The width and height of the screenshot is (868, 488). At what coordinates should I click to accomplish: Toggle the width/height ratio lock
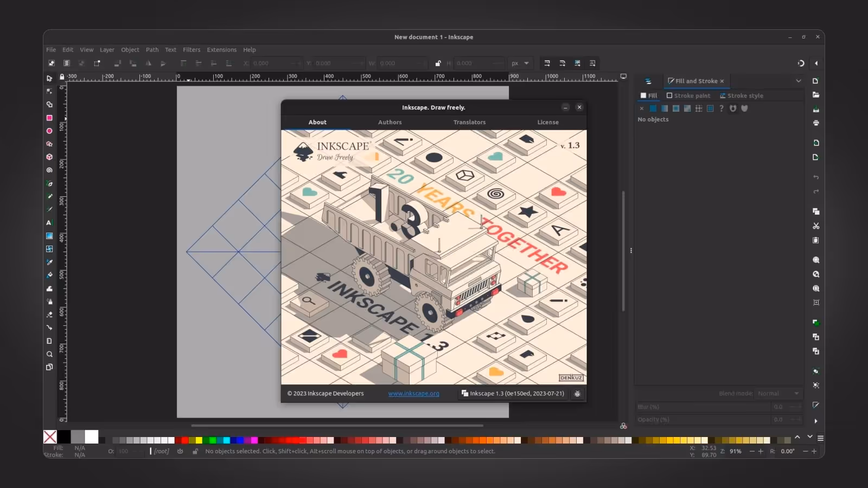tap(438, 63)
